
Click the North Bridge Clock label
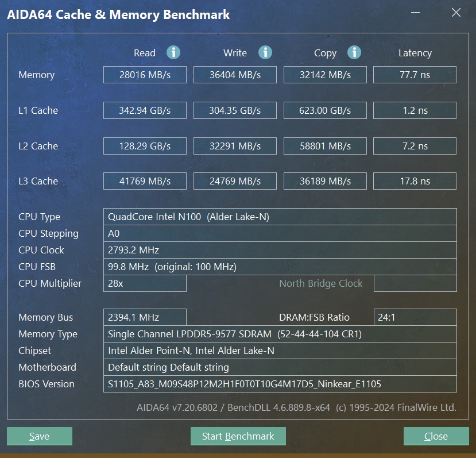pyautogui.click(x=321, y=283)
